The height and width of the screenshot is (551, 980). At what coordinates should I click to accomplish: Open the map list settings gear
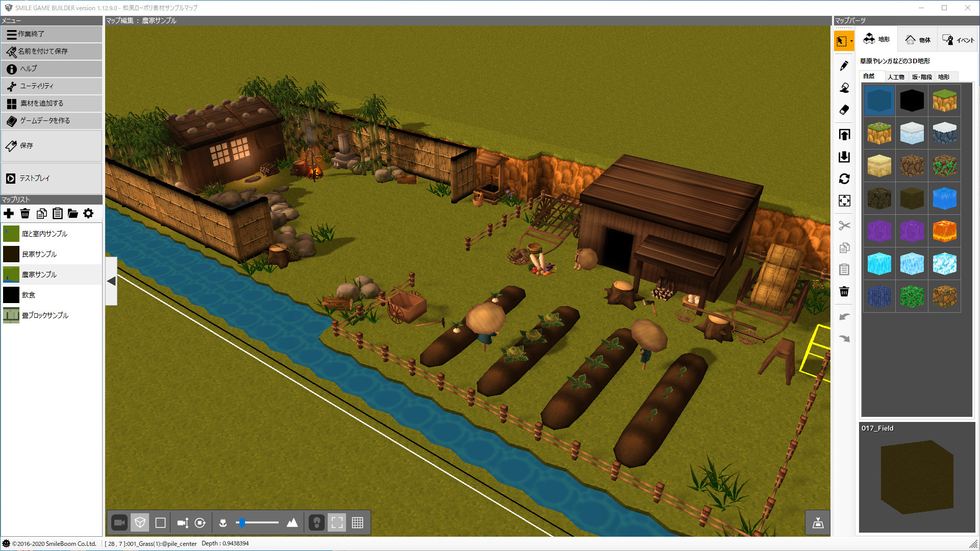tap(88, 214)
